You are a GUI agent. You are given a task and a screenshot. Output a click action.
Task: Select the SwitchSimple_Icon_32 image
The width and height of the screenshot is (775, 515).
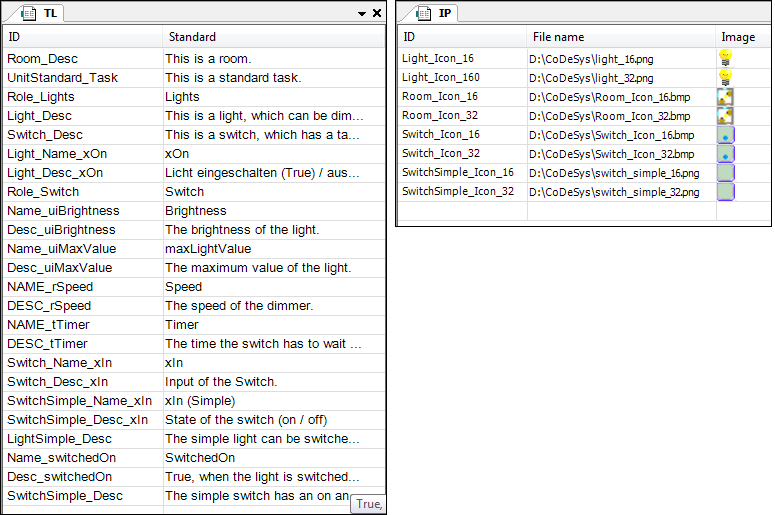click(726, 191)
